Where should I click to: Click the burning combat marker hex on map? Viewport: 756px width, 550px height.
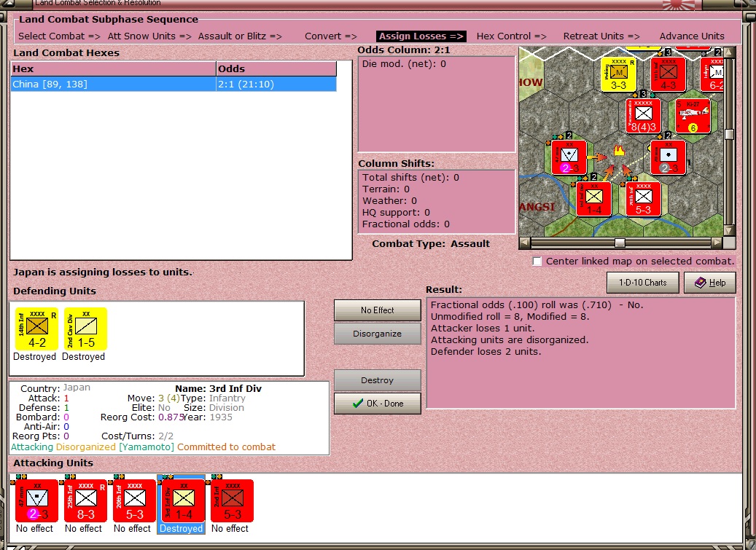pyautogui.click(x=619, y=152)
